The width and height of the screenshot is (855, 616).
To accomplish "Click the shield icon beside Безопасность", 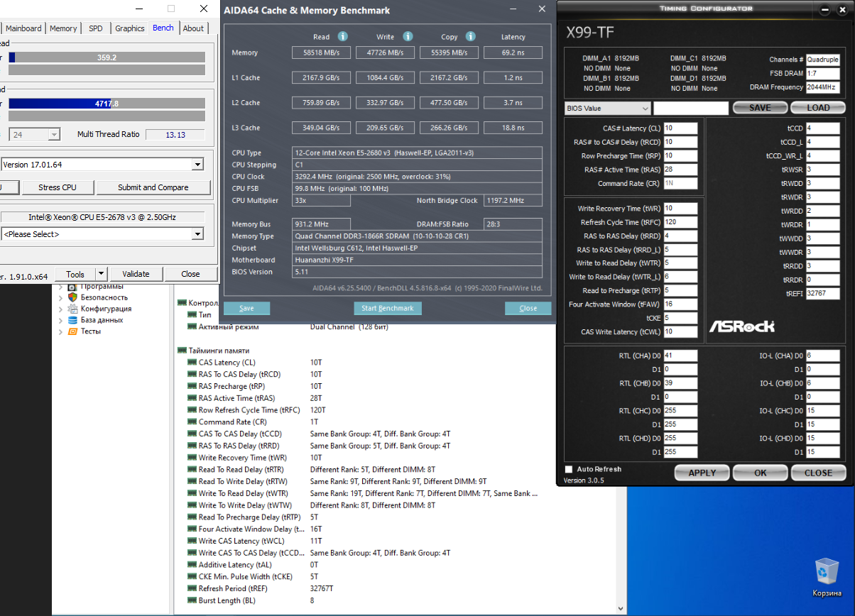I will [x=72, y=297].
